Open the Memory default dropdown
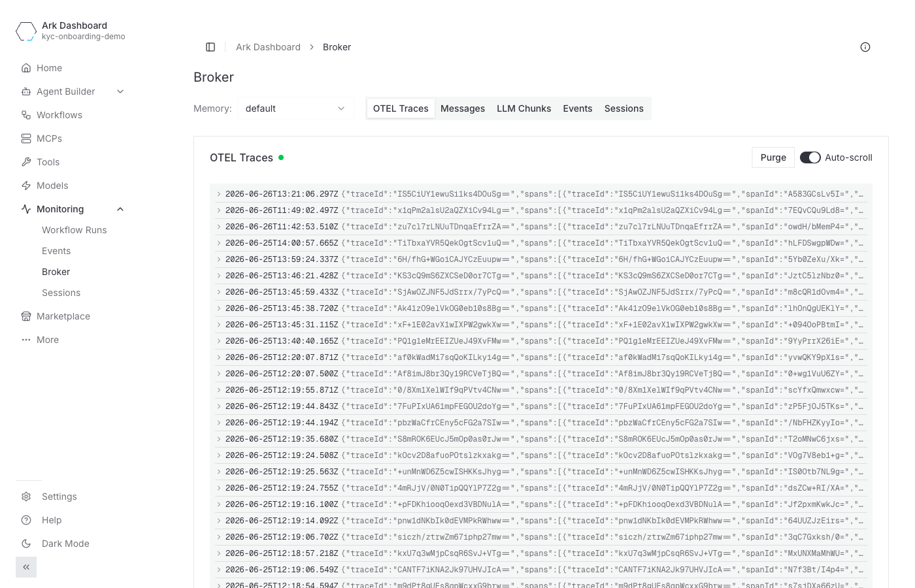 coord(296,108)
